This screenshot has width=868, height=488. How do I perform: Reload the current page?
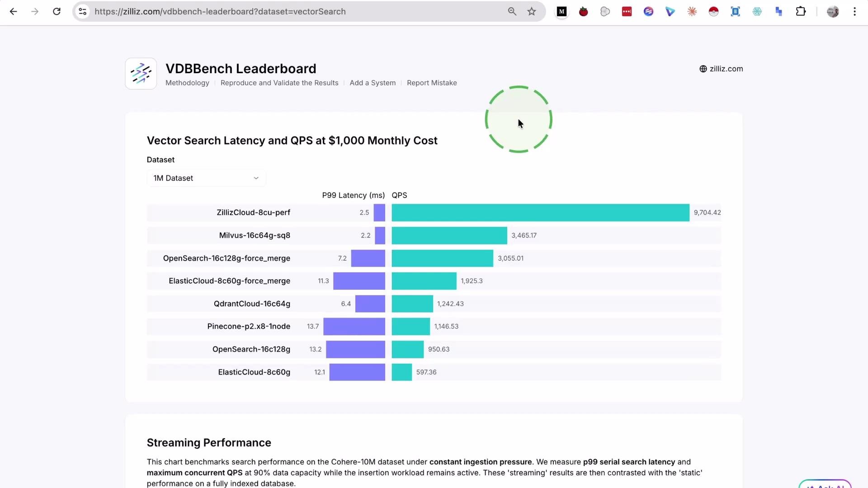57,12
